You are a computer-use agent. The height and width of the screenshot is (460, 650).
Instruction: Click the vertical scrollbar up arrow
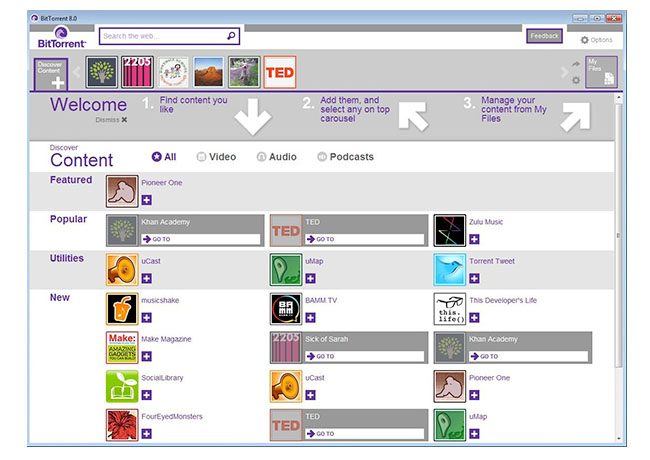(619, 98)
